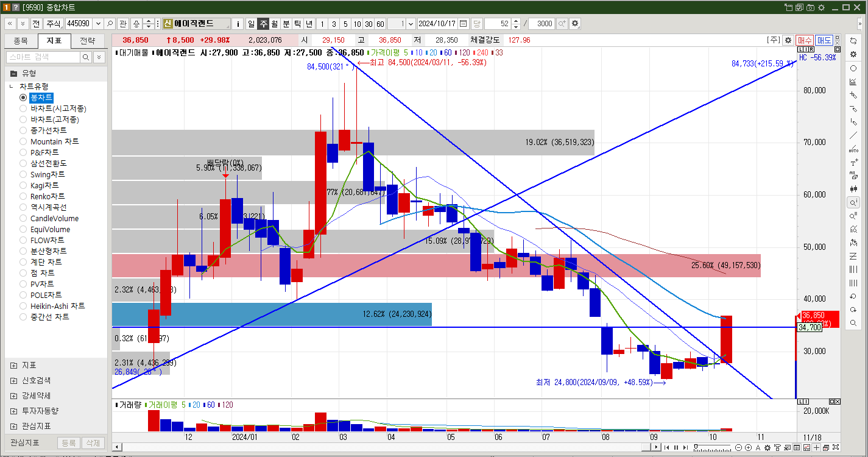Open the period multiplier dropdown showing 1
868x457 pixels.
[411, 24]
